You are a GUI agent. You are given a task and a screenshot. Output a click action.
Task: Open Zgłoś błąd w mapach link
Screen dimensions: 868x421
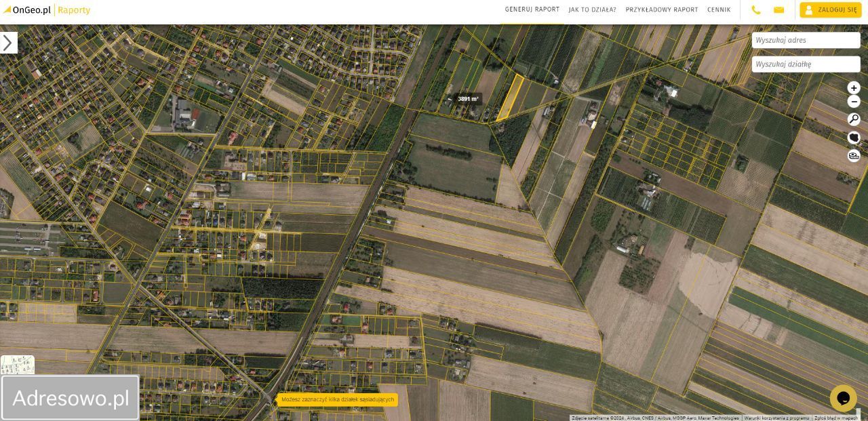coord(836,418)
